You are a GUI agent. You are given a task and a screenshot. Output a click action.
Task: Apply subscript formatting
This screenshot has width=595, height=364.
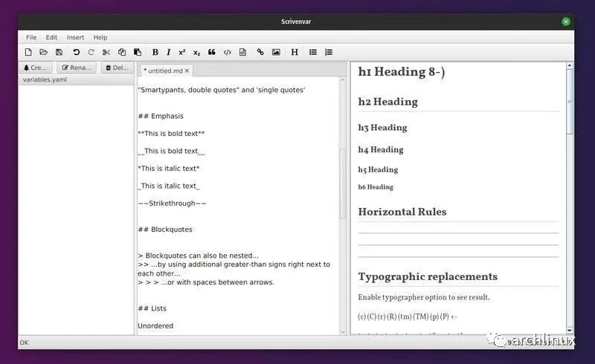[x=196, y=53]
